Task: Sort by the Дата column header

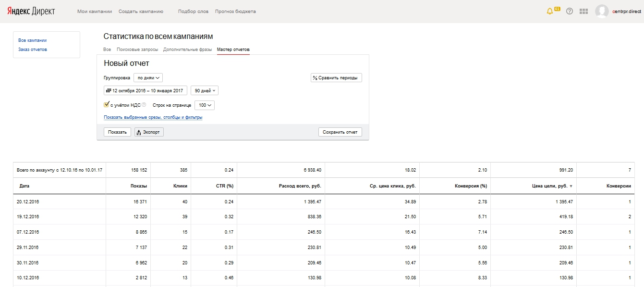Action: [24, 186]
